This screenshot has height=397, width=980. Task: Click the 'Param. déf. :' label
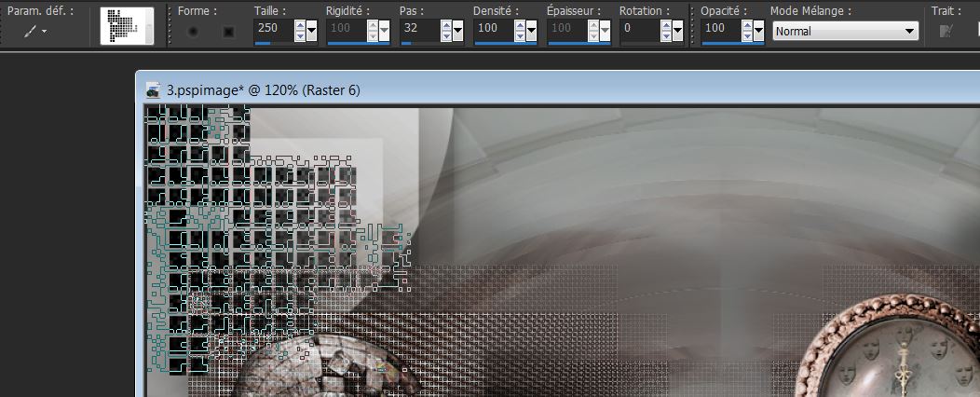tap(41, 10)
